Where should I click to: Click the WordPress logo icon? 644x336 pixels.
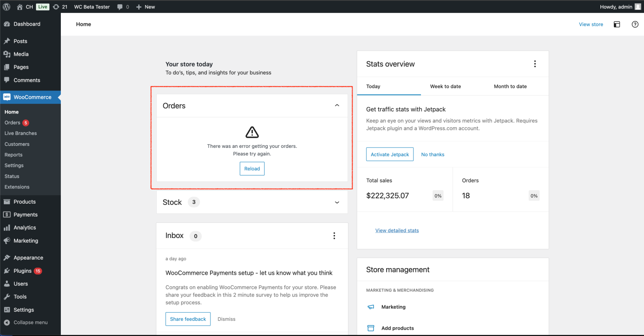pos(6,7)
